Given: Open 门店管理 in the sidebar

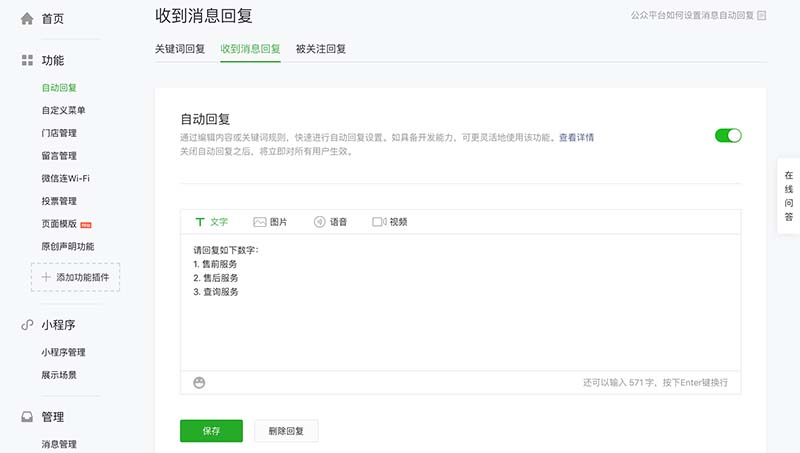Looking at the screenshot, I should coord(59,133).
